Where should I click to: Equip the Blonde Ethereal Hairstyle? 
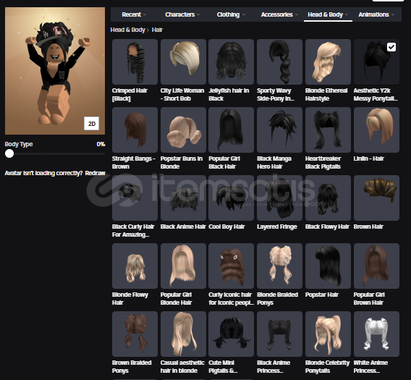(x=328, y=62)
